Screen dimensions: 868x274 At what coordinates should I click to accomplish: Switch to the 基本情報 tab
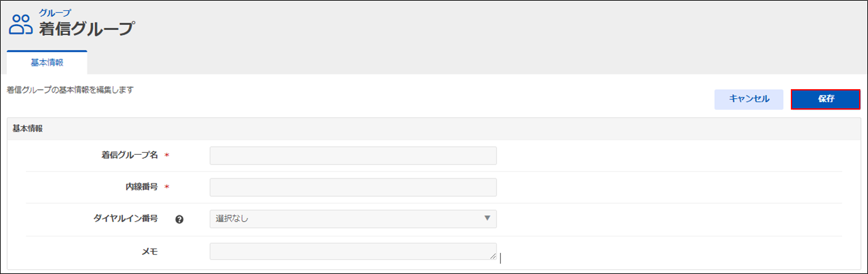[x=47, y=62]
